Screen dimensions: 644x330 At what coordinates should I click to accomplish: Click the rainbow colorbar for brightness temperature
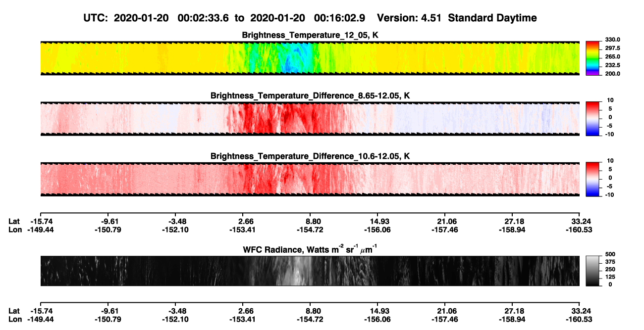pos(592,58)
